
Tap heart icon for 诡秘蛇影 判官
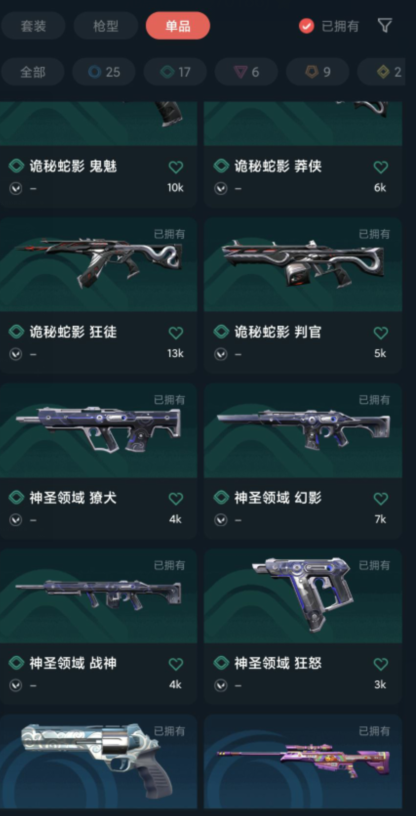pos(381,333)
